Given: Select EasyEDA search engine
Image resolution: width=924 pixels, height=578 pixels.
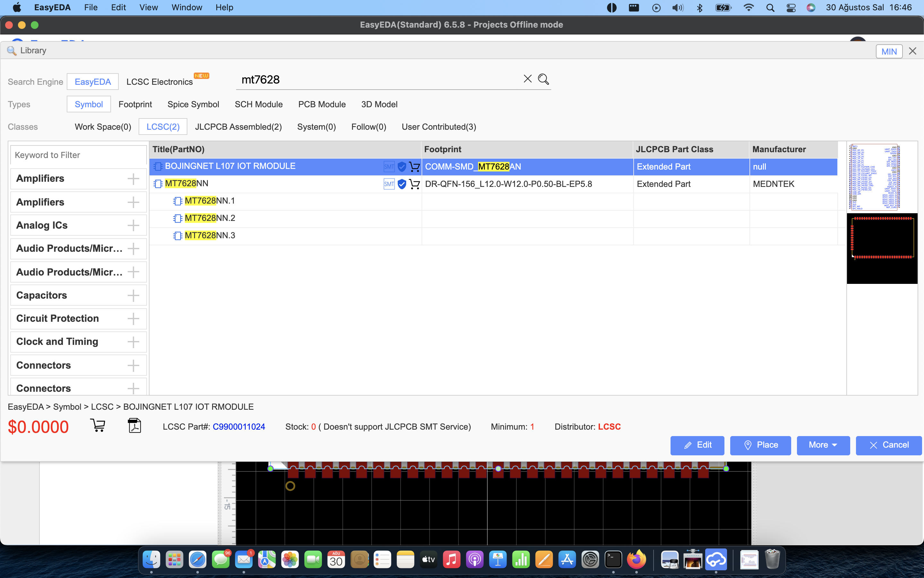Looking at the screenshot, I should [x=93, y=82].
